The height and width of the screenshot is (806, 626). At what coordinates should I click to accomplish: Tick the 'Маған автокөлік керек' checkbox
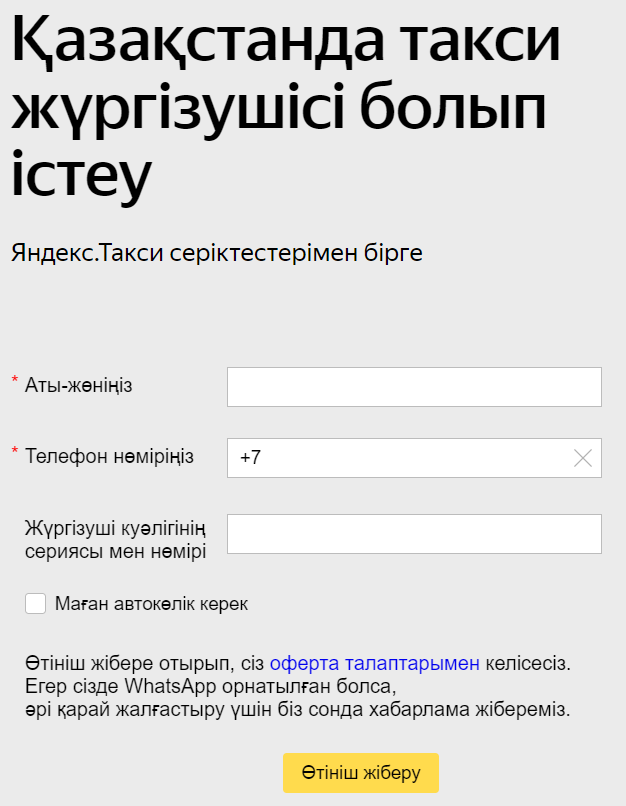point(35,603)
